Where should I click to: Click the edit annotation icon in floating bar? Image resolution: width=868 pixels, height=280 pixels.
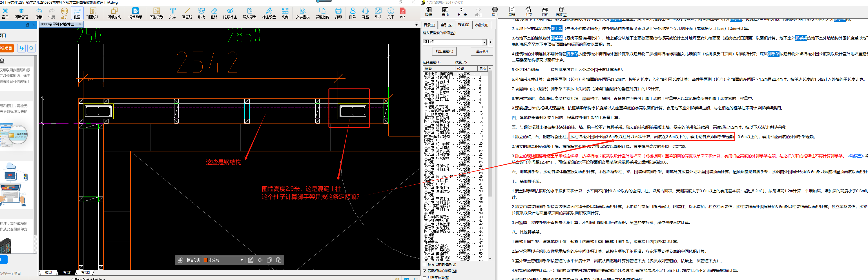pyautogui.click(x=251, y=260)
